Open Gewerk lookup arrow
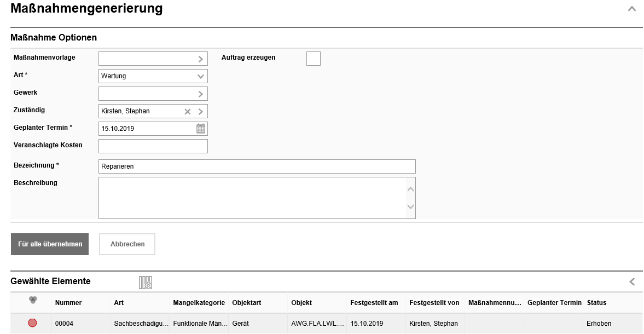644x334 pixels. (x=201, y=94)
